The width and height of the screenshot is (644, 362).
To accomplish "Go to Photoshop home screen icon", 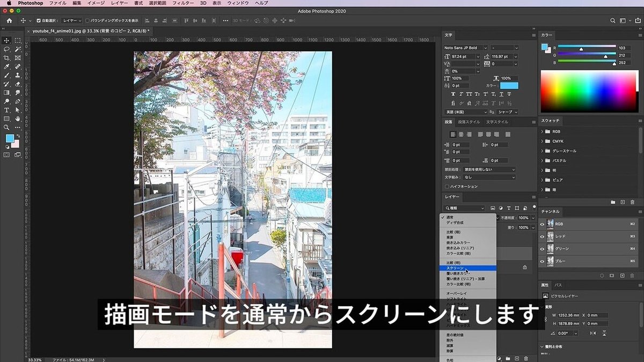I will tap(9, 20).
